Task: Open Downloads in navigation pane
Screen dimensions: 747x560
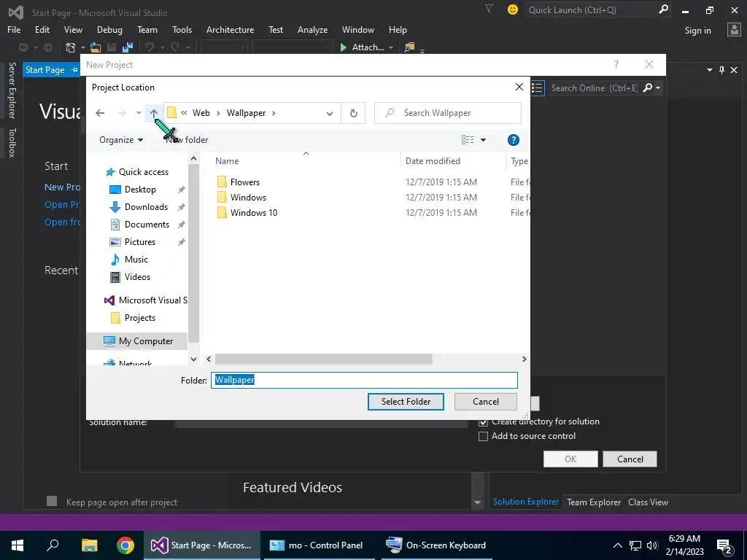Action: point(146,207)
